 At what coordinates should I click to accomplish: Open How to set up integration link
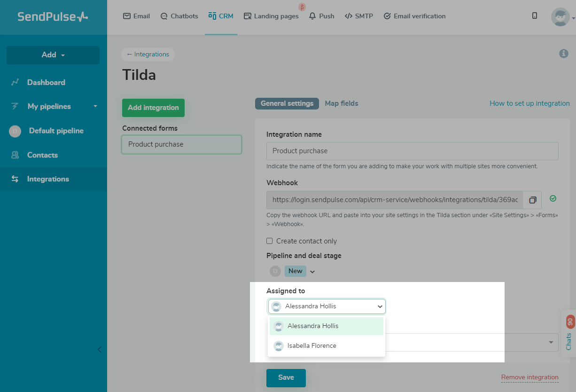(x=529, y=103)
